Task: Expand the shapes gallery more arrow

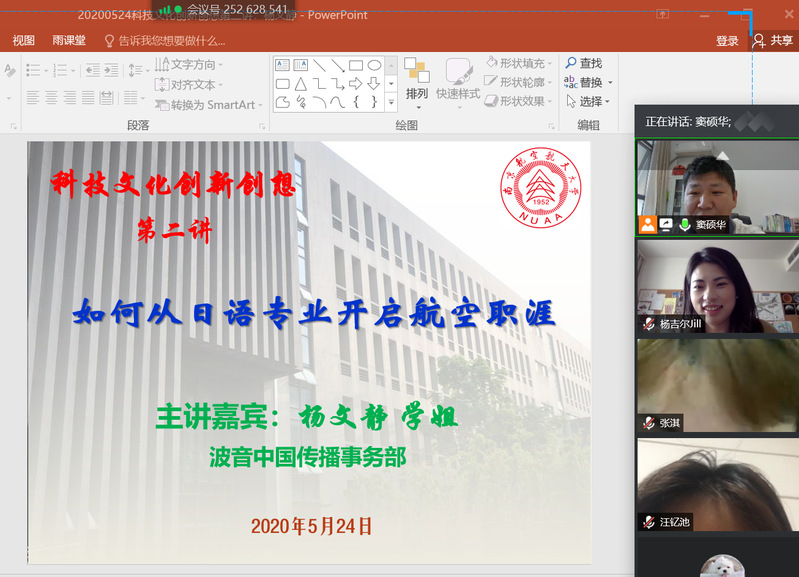Action: pyautogui.click(x=391, y=103)
